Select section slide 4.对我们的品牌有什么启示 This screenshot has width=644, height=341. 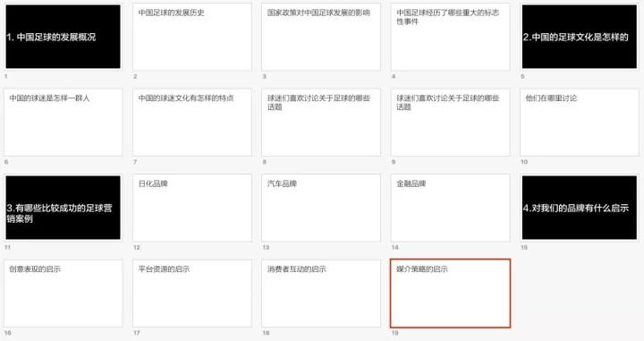pyautogui.click(x=580, y=208)
